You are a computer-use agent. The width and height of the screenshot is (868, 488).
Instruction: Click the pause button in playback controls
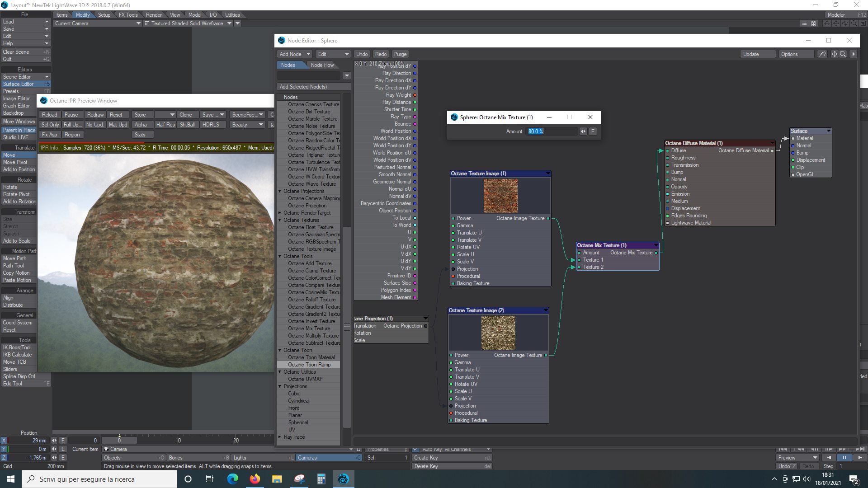844,458
